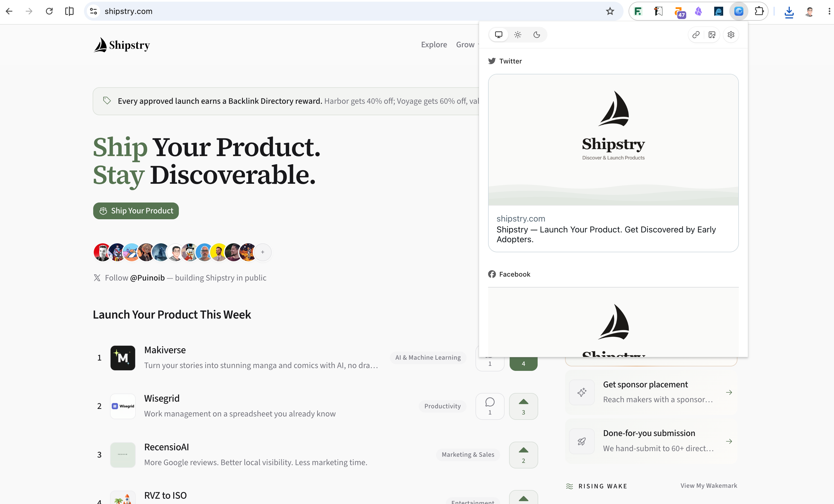Switch popup preview to light theme
Viewport: 834px width, 504px height.
tap(517, 34)
